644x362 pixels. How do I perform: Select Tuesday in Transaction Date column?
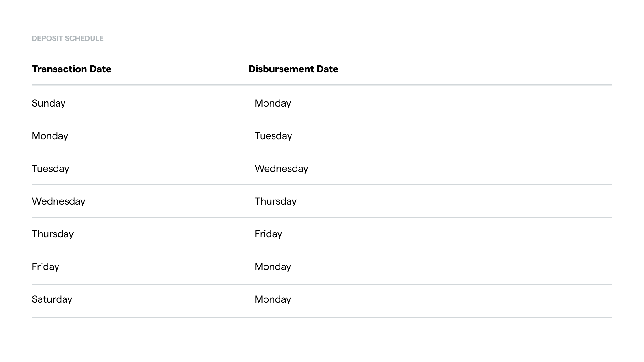50,169
